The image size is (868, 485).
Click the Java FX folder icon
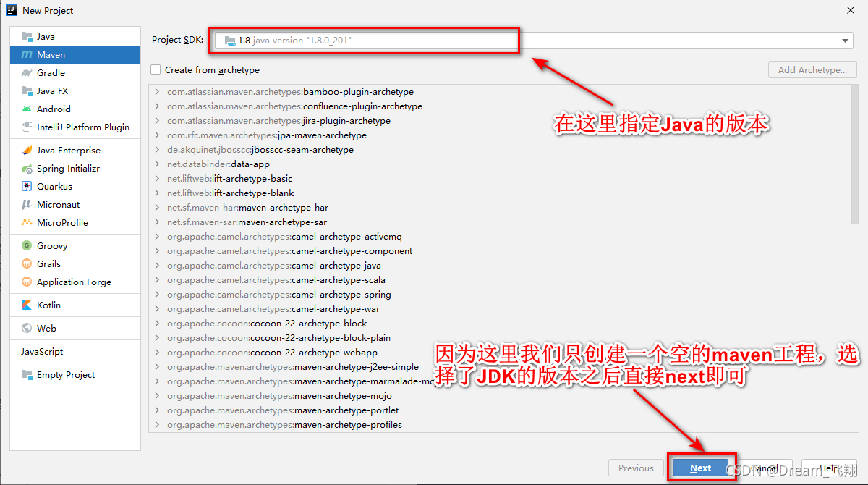coord(27,90)
